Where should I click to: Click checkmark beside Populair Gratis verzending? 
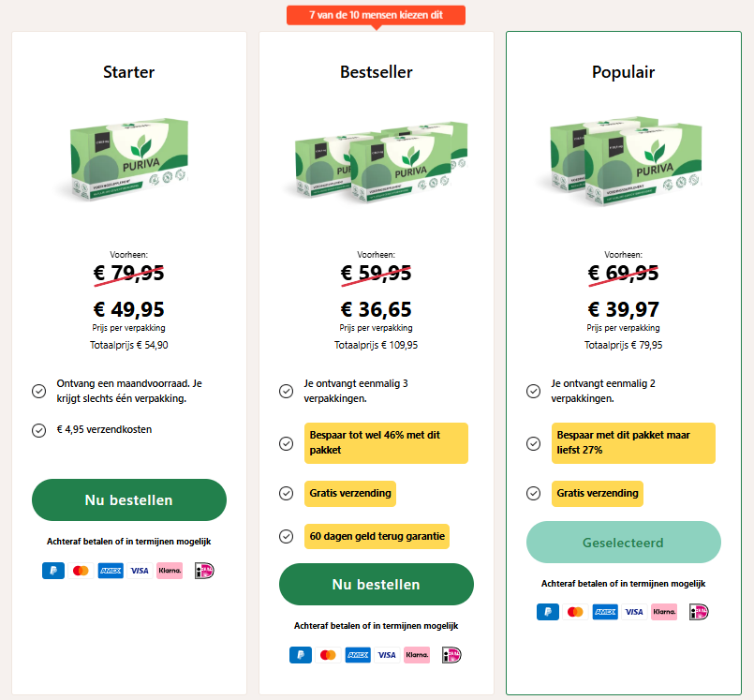click(533, 493)
